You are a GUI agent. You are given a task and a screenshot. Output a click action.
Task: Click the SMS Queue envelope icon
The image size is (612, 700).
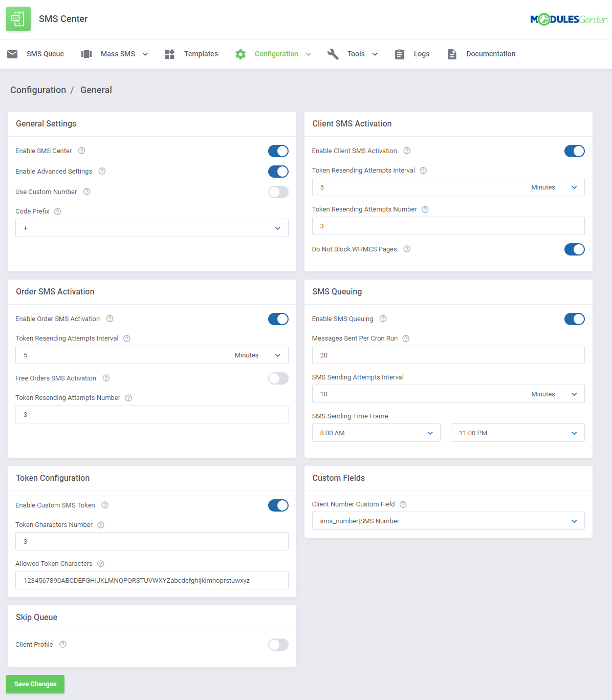point(13,54)
